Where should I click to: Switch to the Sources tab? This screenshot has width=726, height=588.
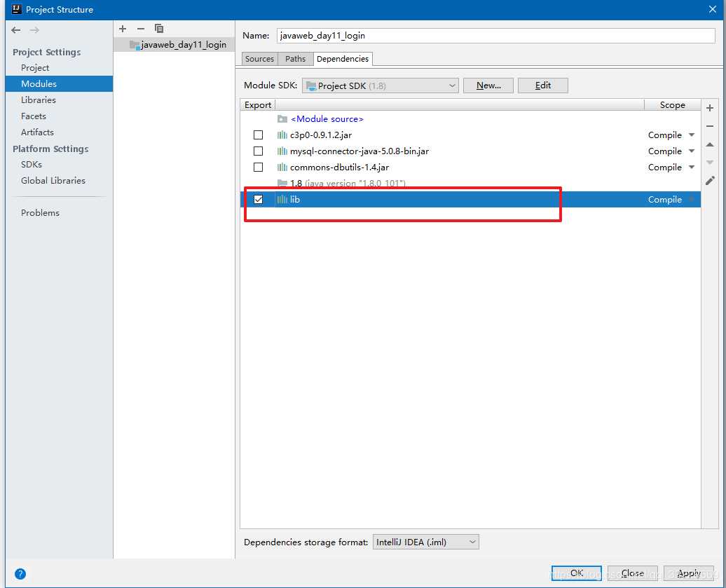[x=259, y=59]
